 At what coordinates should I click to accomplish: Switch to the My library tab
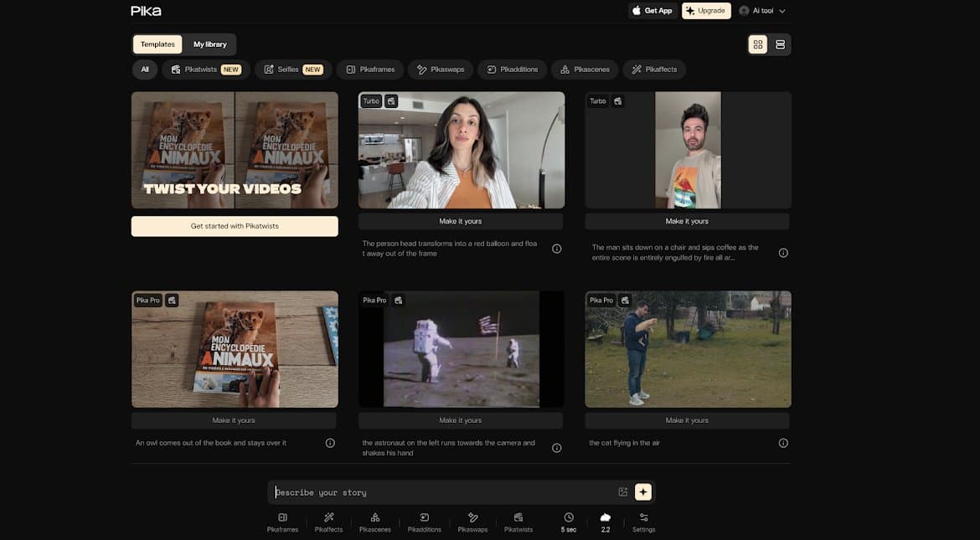[209, 44]
